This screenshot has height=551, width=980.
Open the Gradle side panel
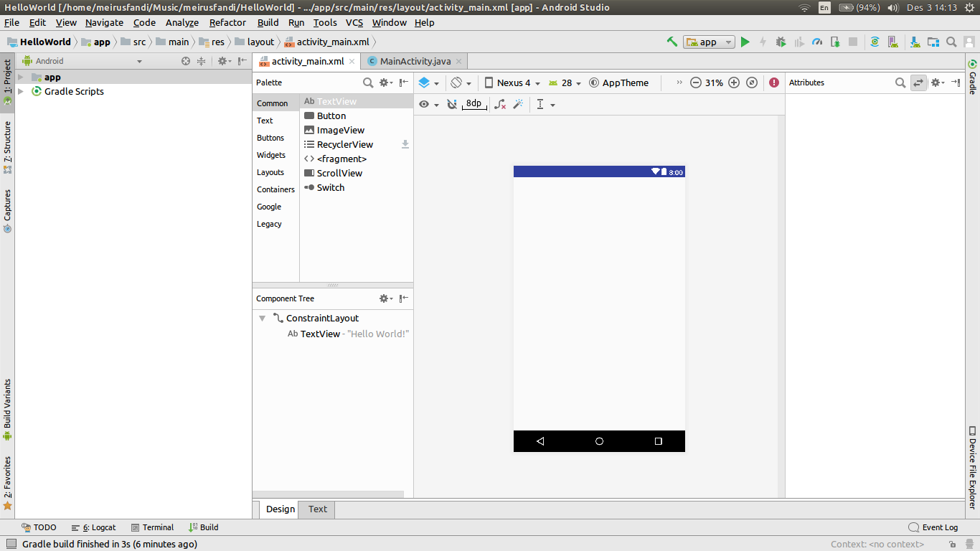[973, 76]
